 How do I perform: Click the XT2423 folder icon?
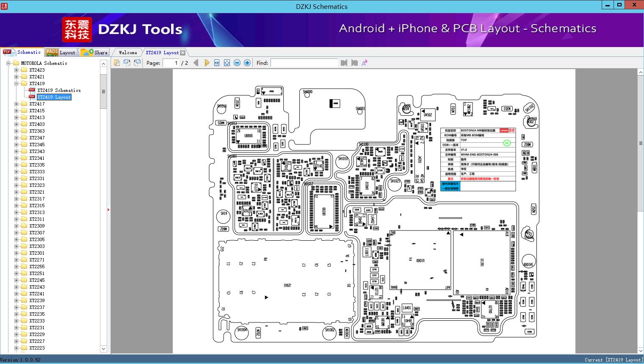click(x=24, y=70)
